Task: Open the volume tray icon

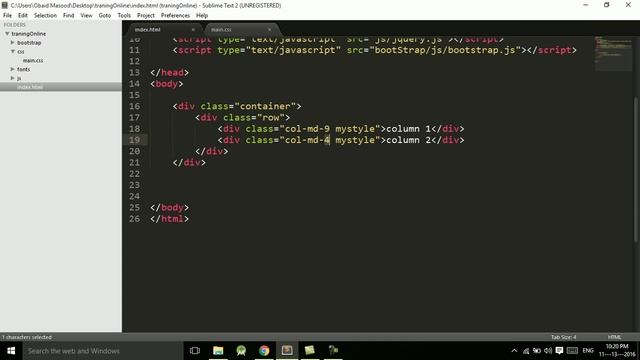Action: point(548,351)
